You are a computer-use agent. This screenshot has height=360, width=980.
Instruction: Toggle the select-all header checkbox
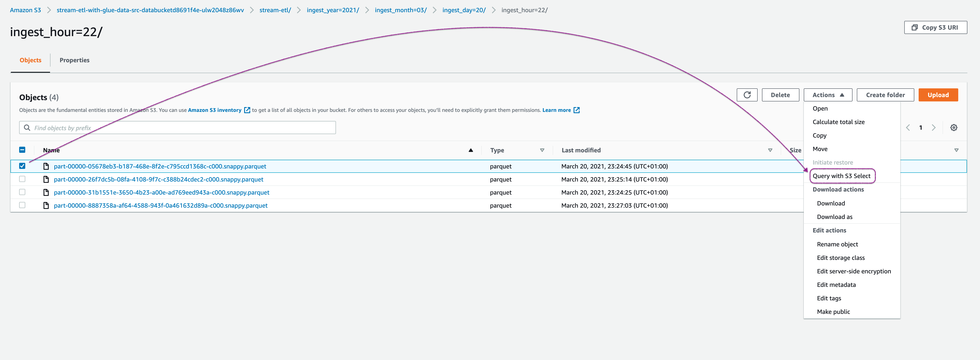tap(22, 150)
